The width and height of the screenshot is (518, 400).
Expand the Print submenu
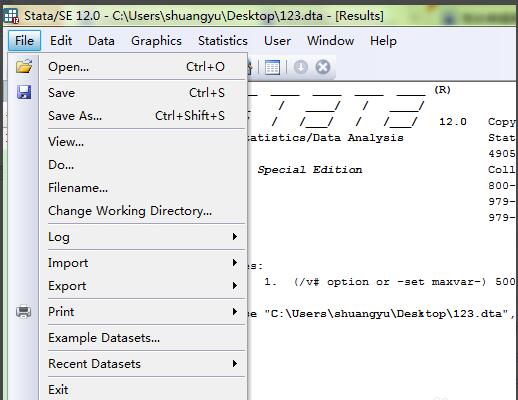point(143,312)
